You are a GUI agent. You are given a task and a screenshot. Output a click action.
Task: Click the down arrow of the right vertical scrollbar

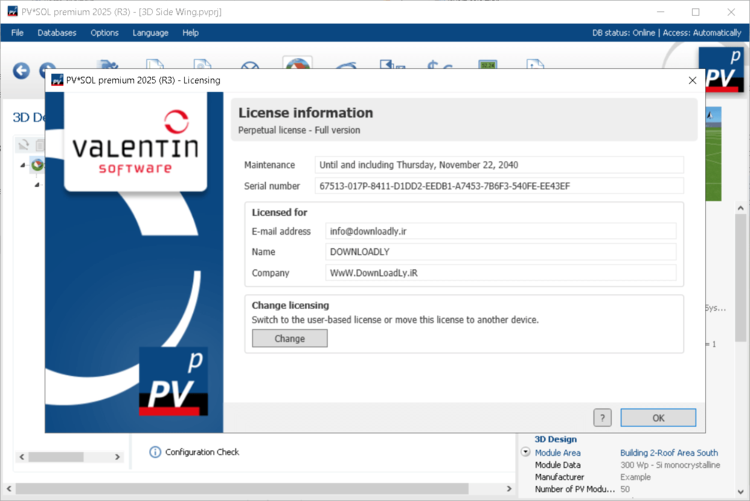[740, 491]
